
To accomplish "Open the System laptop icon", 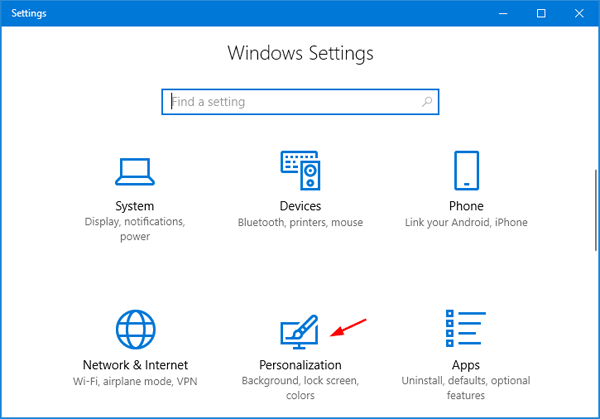I will [x=134, y=170].
